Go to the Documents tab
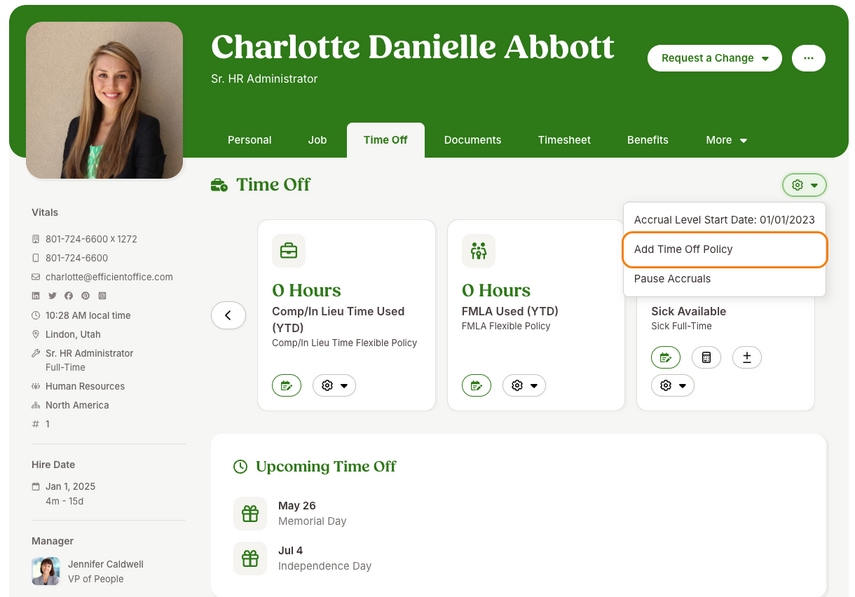 472,140
